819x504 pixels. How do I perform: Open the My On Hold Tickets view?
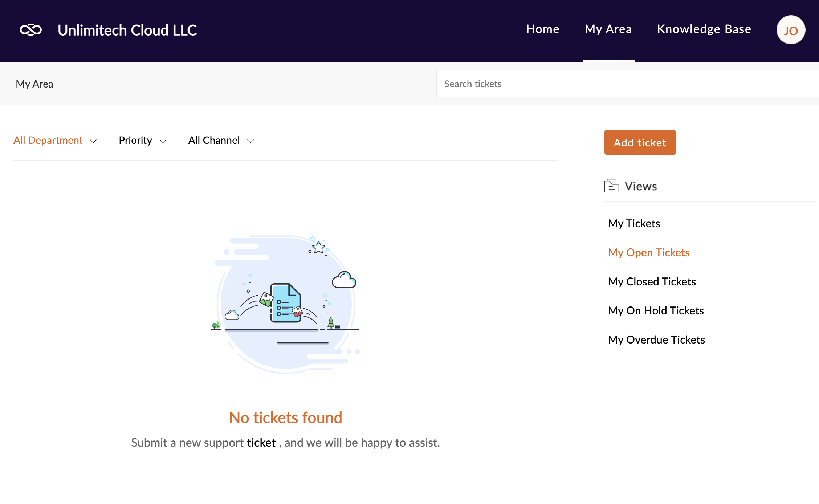656,310
